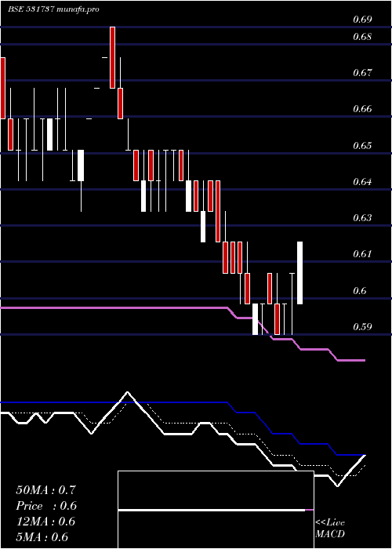Click the 0.6 price axis label
Viewport: 392px width, 549px height.
tap(359, 291)
